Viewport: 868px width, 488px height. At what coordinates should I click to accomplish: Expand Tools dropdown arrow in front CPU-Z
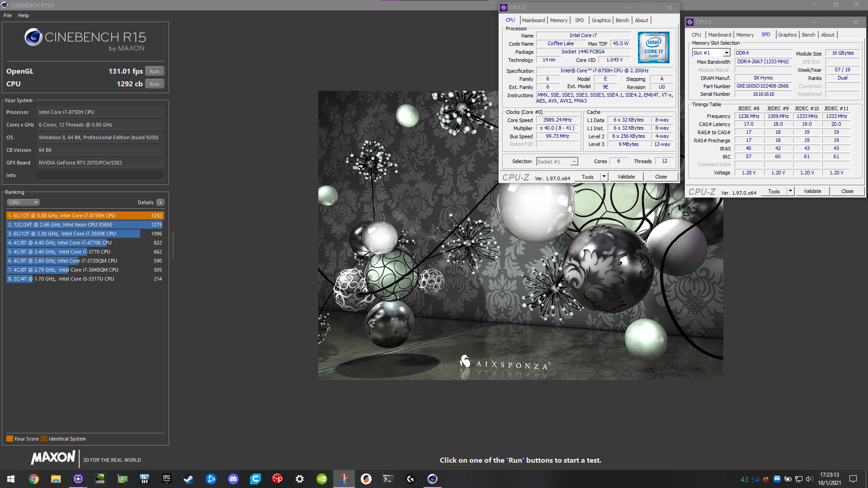click(x=604, y=177)
